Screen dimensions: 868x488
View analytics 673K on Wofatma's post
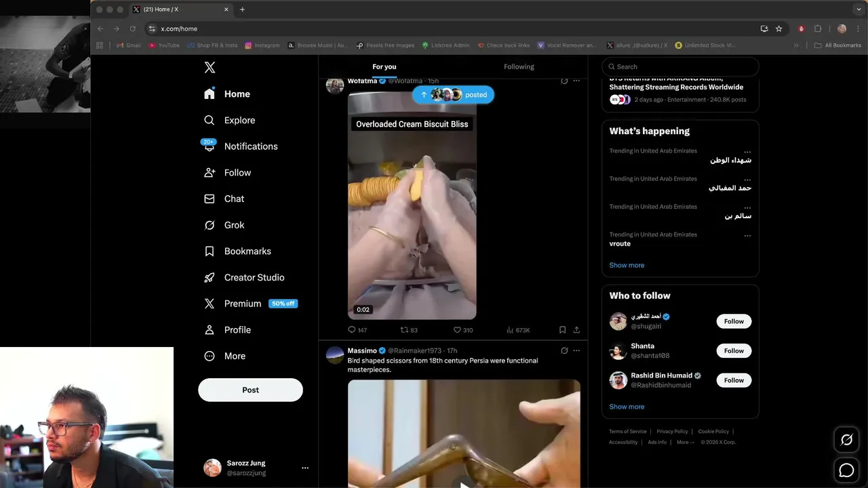518,330
